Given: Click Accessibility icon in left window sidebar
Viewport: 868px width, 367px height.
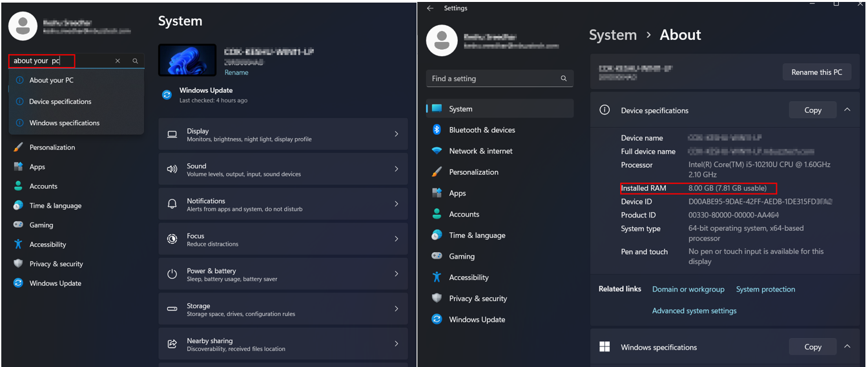Looking at the screenshot, I should coord(18,244).
